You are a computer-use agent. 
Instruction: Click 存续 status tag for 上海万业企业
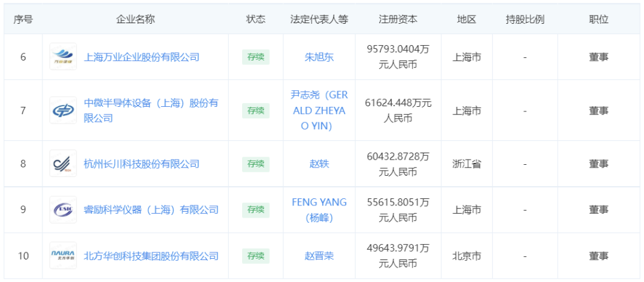[x=256, y=57]
